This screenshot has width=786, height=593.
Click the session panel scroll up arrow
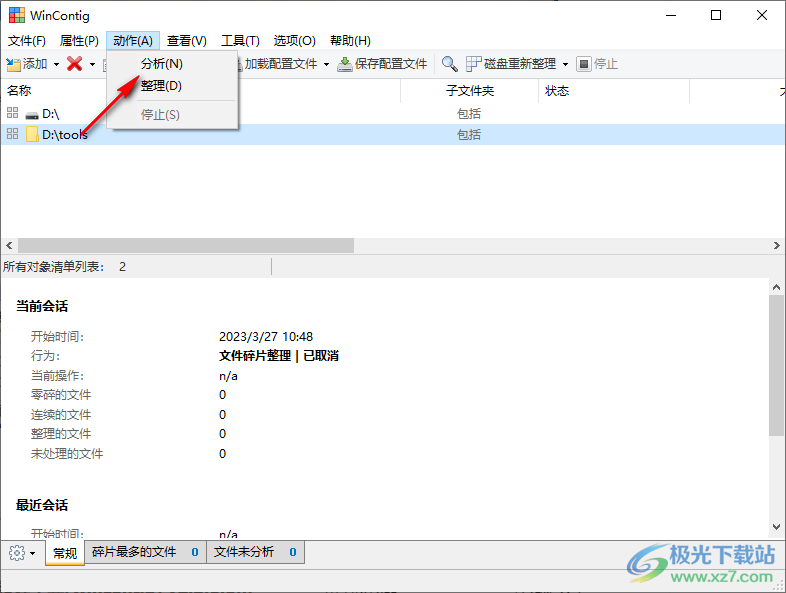coord(776,287)
